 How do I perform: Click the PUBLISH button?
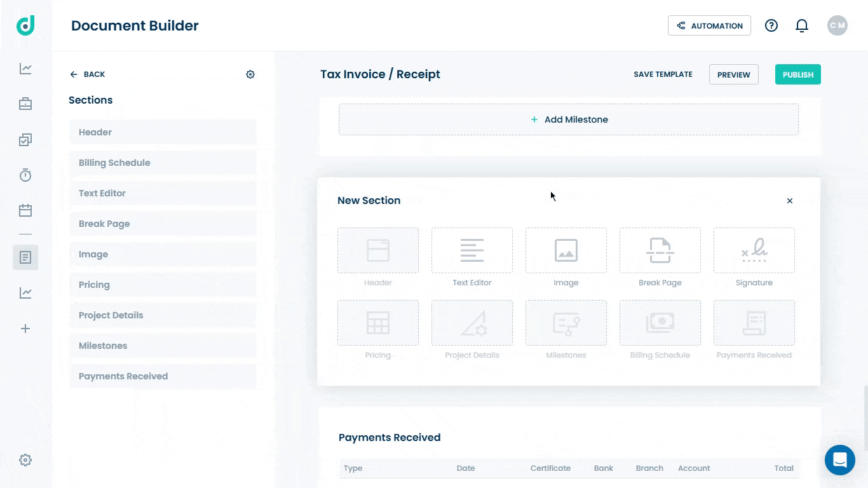point(798,74)
